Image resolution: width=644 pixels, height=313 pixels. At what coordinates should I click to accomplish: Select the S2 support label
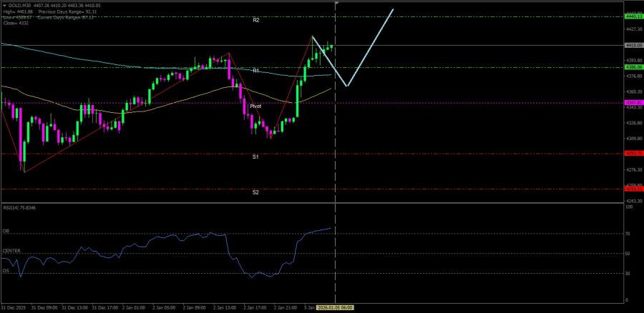click(x=255, y=192)
